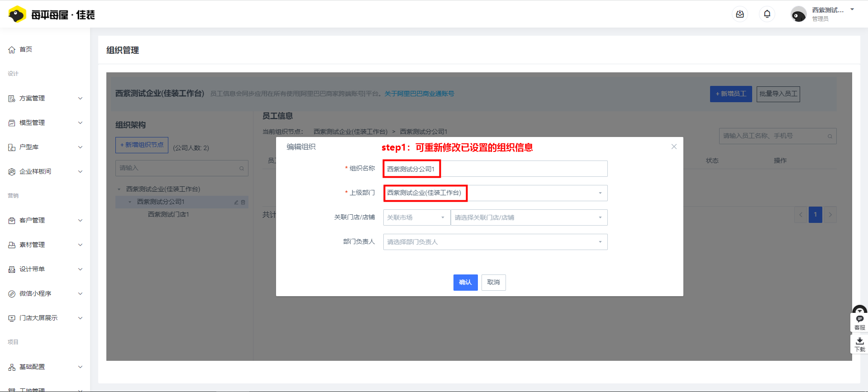Open the 关联门店/店铺 selector

(x=529, y=217)
